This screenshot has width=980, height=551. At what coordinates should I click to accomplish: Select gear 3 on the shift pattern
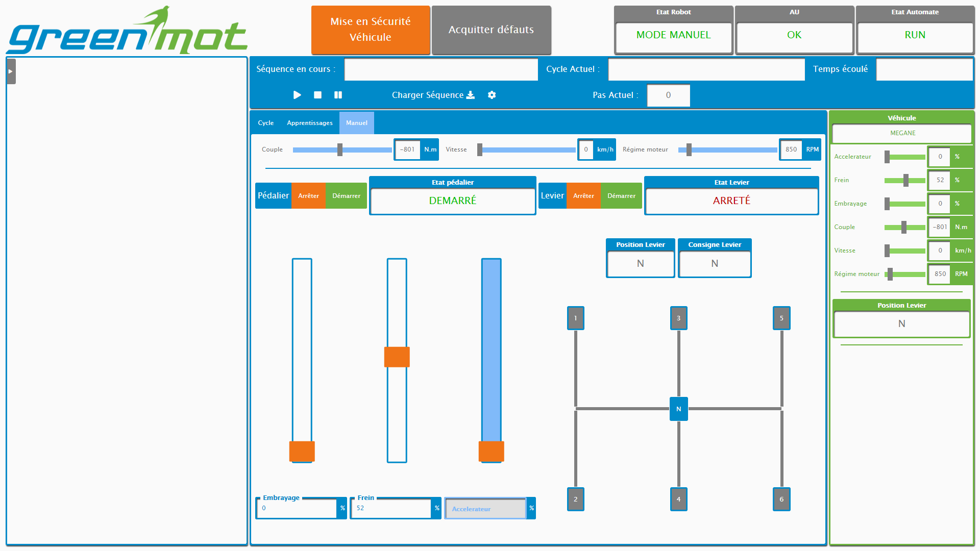[x=678, y=318]
